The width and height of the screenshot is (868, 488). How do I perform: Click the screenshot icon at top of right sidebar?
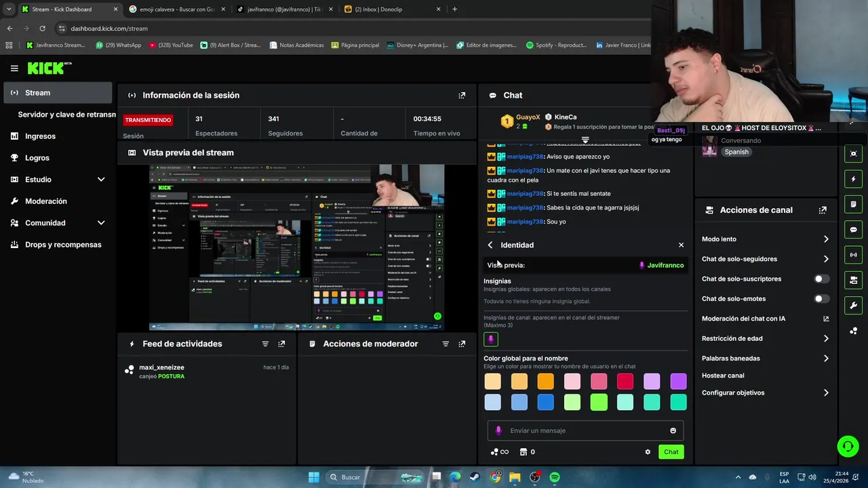853,154
